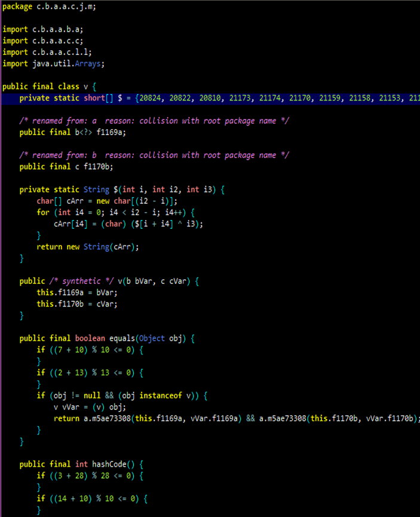
Task: Click the import c.b.a.a.c.l.l line
Action: 47,52
